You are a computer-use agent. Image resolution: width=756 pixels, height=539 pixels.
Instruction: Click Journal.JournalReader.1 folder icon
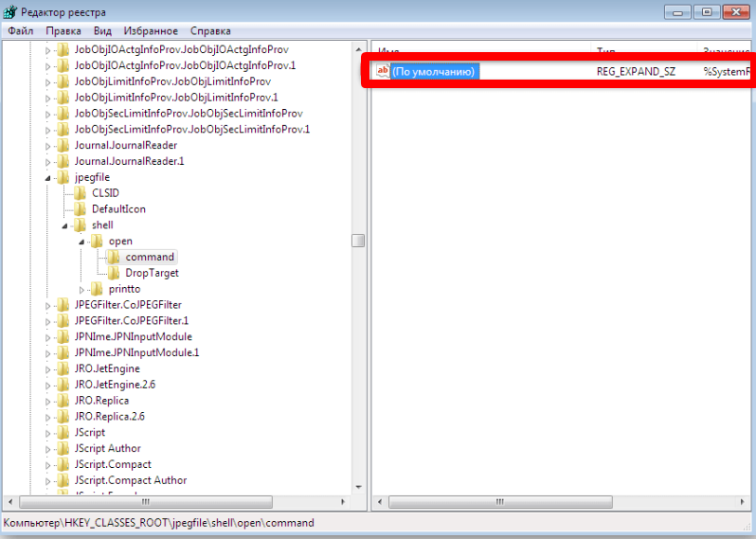[63, 161]
